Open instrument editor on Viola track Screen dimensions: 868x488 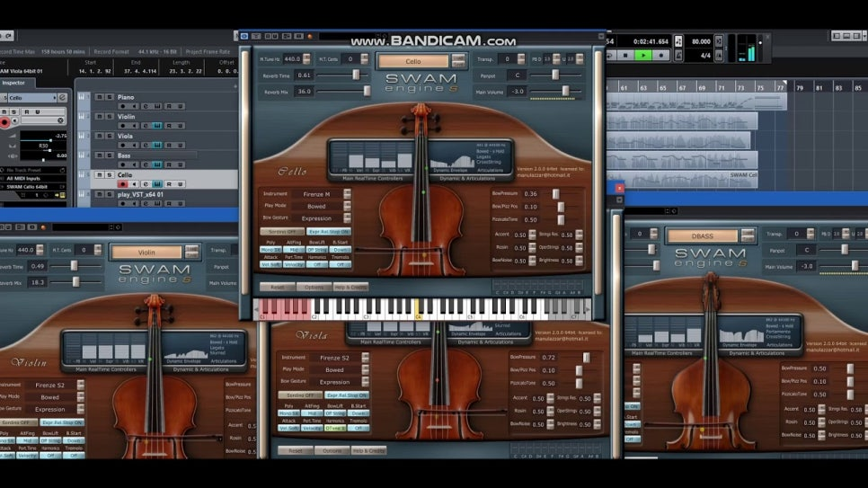(157, 145)
